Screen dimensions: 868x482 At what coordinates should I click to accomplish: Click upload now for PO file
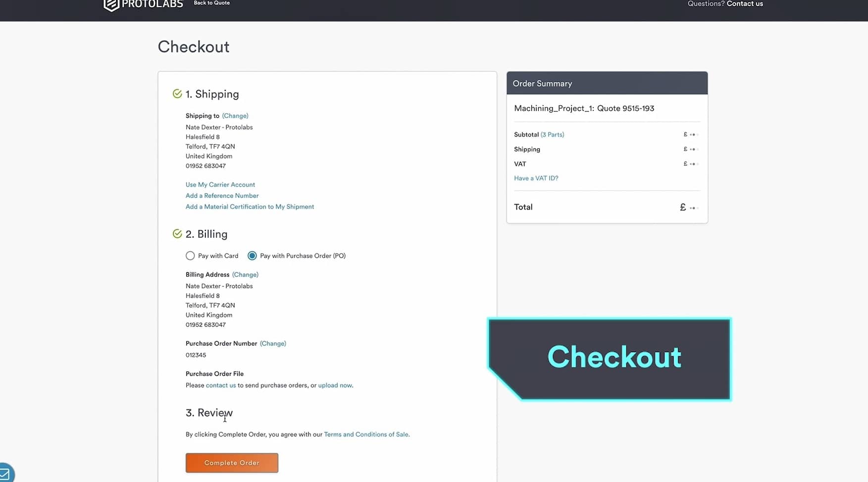pyautogui.click(x=335, y=385)
